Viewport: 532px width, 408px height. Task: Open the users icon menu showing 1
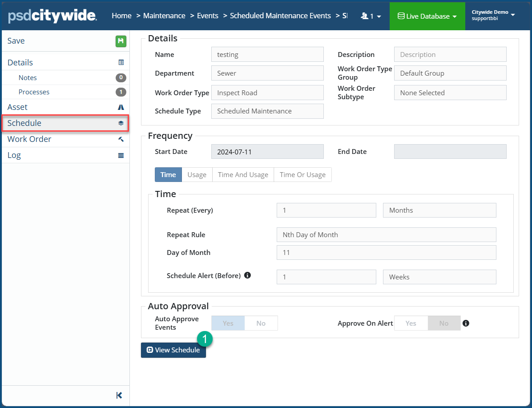point(371,16)
